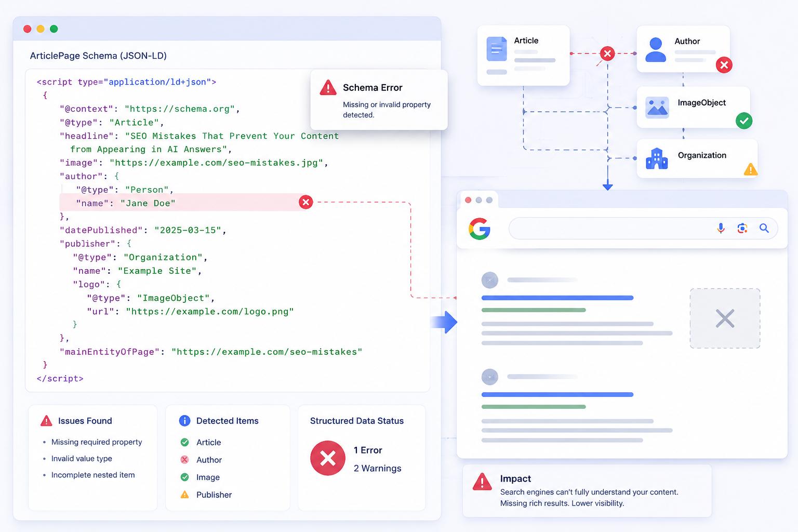The width and height of the screenshot is (798, 532).
Task: Click the green check next to Image
Action: [184, 477]
